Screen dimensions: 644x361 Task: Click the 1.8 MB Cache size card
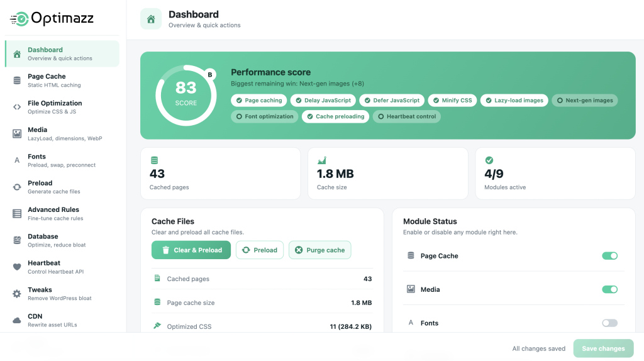coord(387,174)
